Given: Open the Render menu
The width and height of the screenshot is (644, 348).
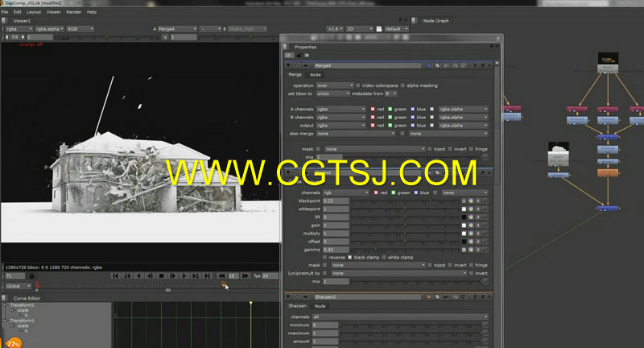Looking at the screenshot, I should [x=74, y=12].
